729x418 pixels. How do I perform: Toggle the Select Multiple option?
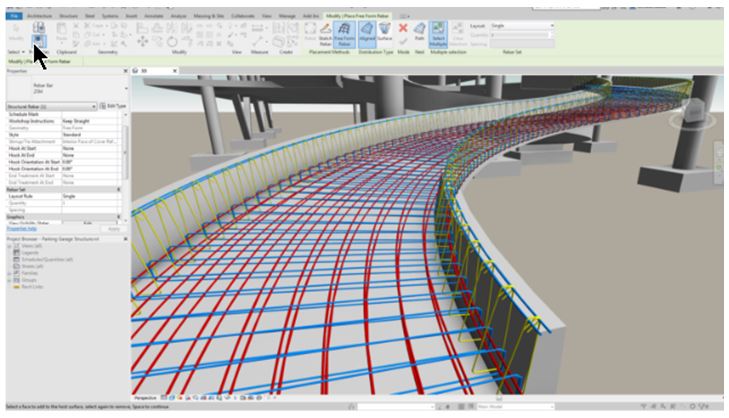438,34
